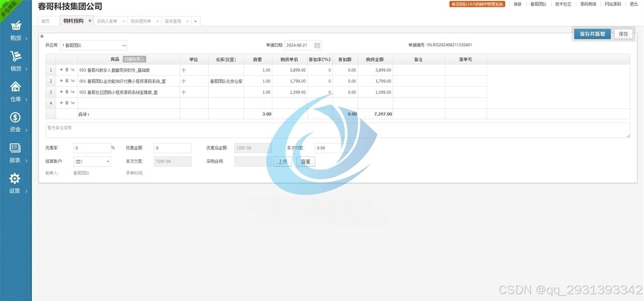Open the 仓库 warehouse sidebar module

[16, 92]
